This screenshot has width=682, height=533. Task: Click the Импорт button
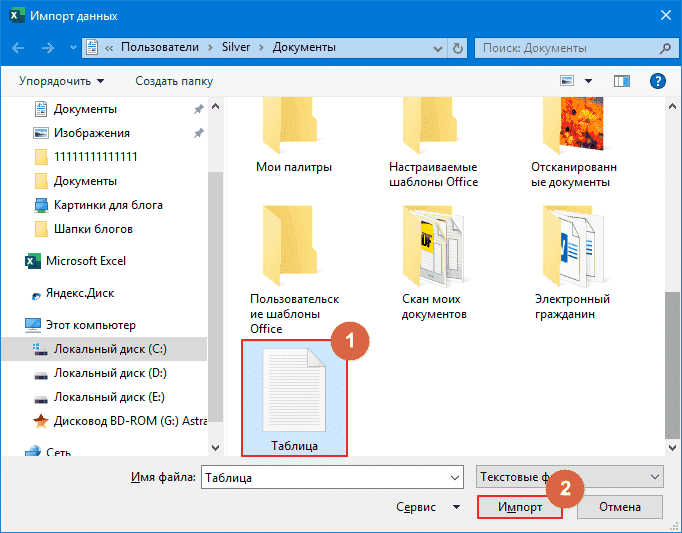[520, 507]
